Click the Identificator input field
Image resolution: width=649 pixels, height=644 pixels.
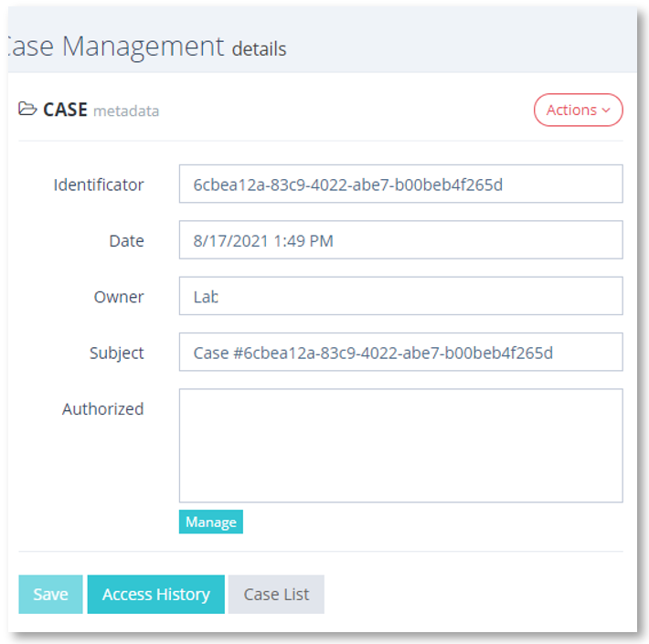pyautogui.click(x=400, y=184)
